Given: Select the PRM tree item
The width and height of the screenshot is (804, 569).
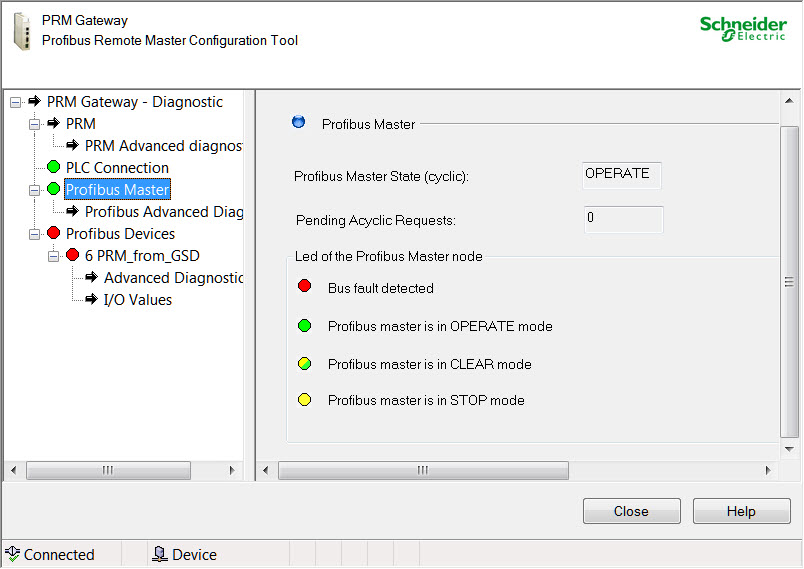Looking at the screenshot, I should point(81,124).
